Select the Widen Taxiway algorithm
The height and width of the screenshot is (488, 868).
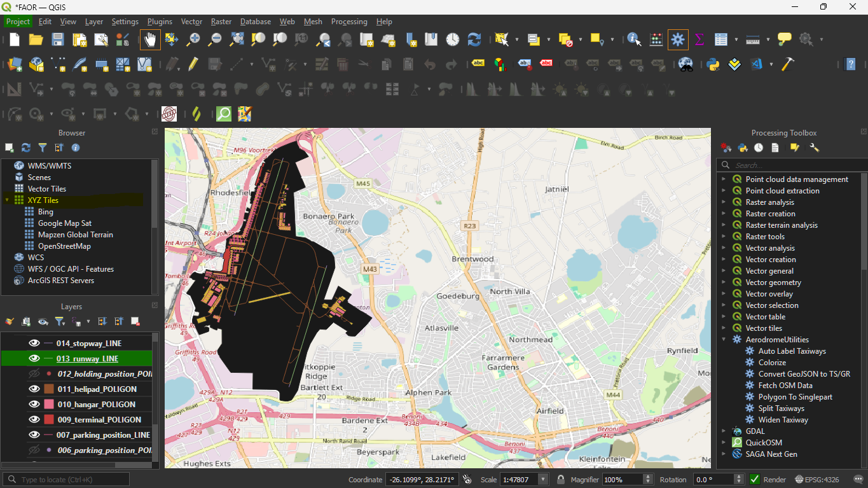pos(783,420)
